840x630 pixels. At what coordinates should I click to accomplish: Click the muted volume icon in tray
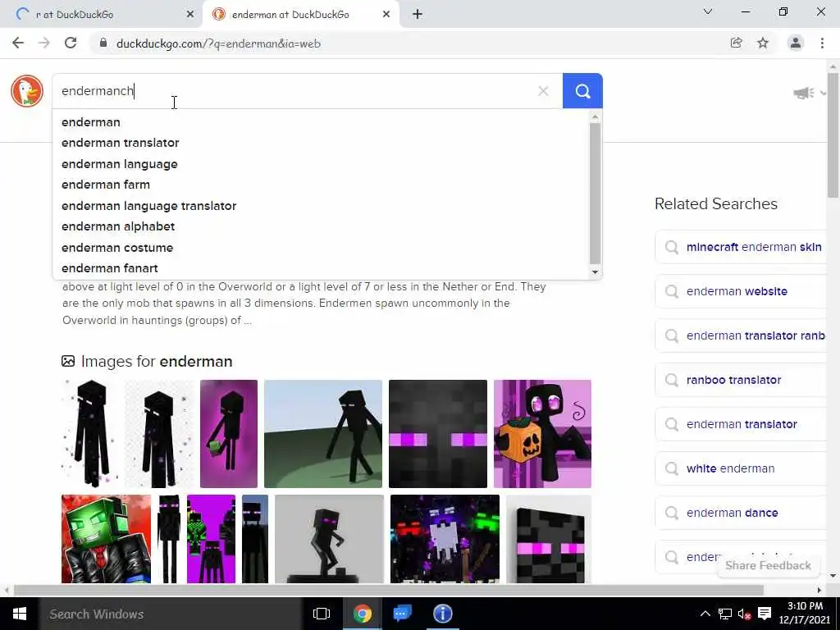click(744, 614)
